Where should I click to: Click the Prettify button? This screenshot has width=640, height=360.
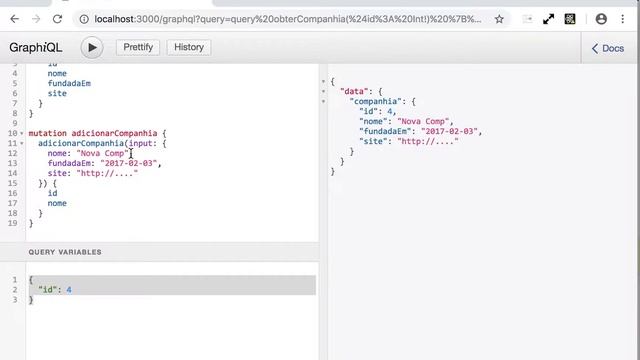coord(138,47)
